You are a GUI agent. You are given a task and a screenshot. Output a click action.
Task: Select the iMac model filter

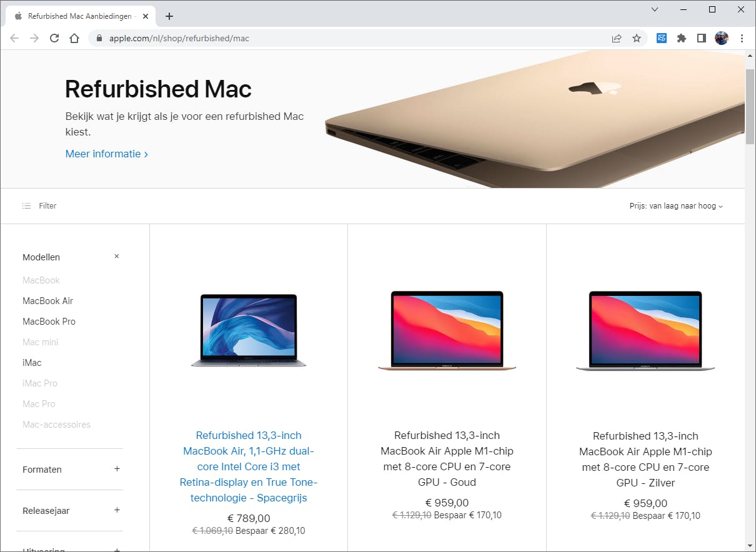[x=32, y=363]
